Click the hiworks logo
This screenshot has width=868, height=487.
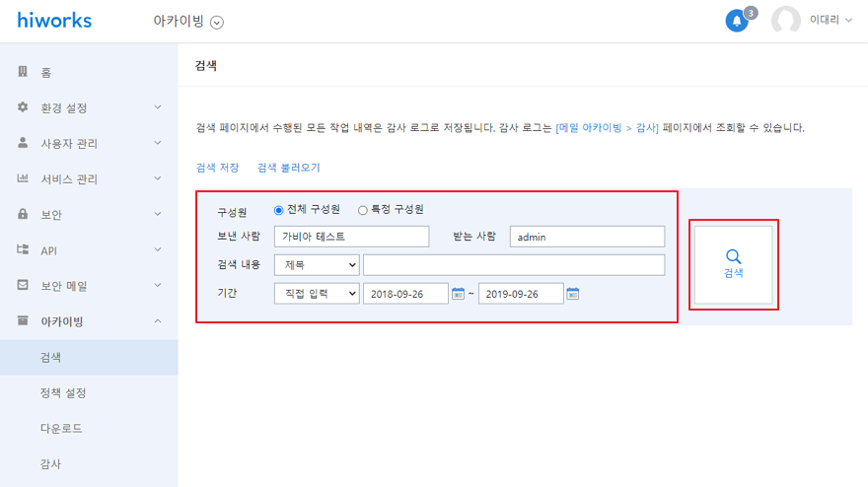coord(54,21)
